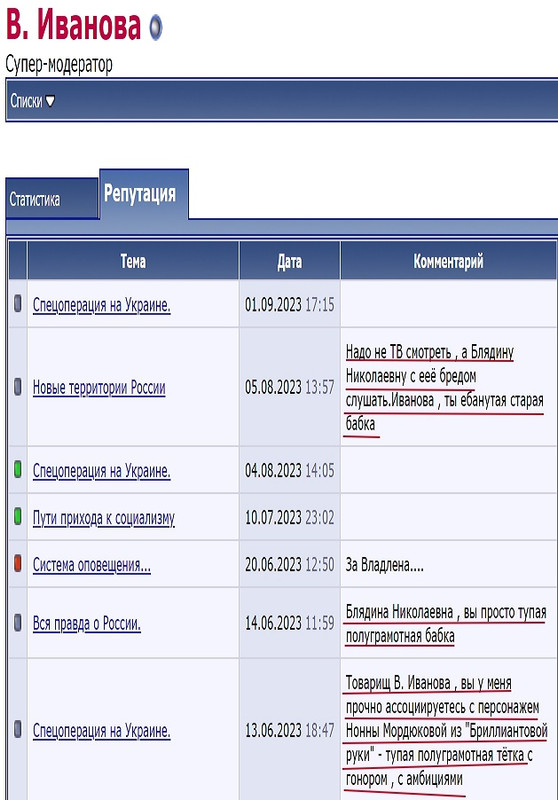The image size is (558, 800).
Task: Click the date 01.09.2023 17:15
Action: [x=290, y=305]
